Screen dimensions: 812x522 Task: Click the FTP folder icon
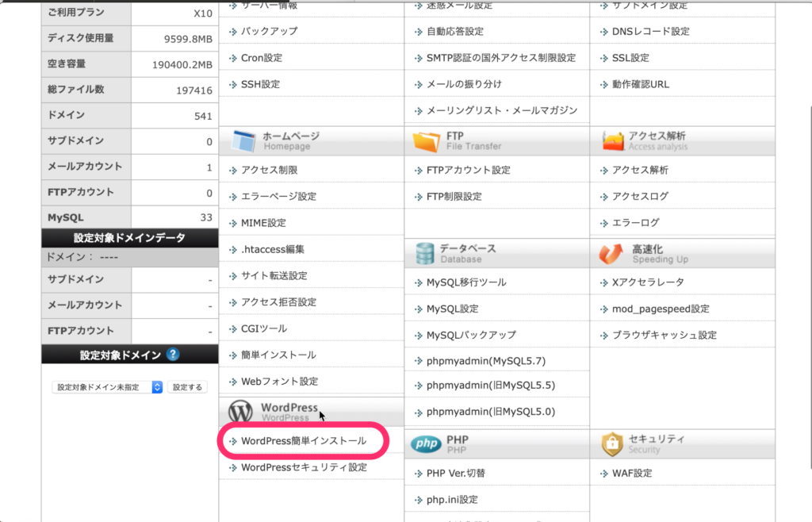(426, 141)
